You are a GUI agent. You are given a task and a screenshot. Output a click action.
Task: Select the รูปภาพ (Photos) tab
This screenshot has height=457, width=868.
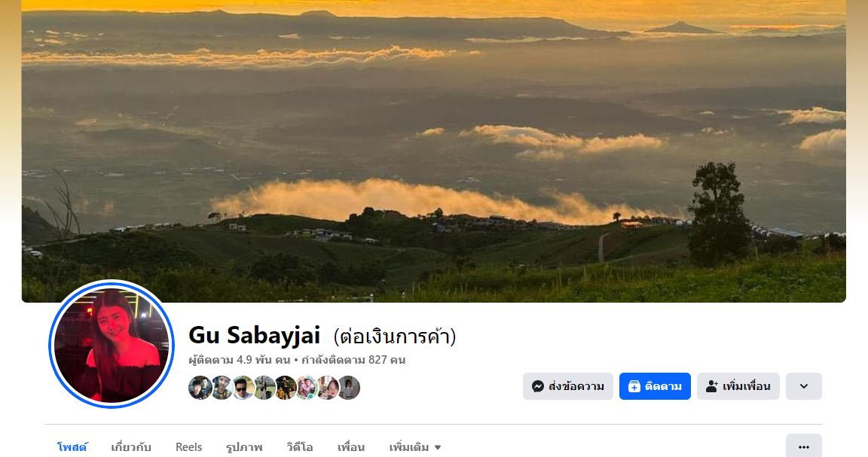click(244, 447)
